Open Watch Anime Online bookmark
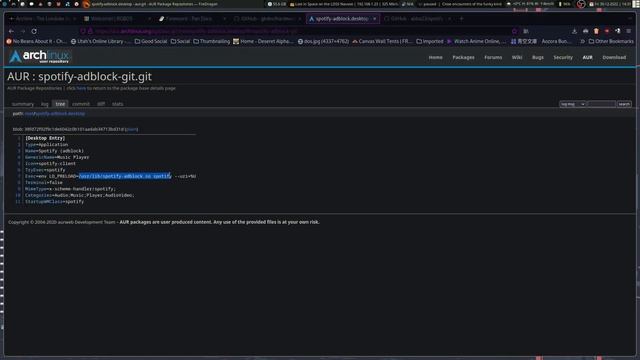 (x=476, y=41)
